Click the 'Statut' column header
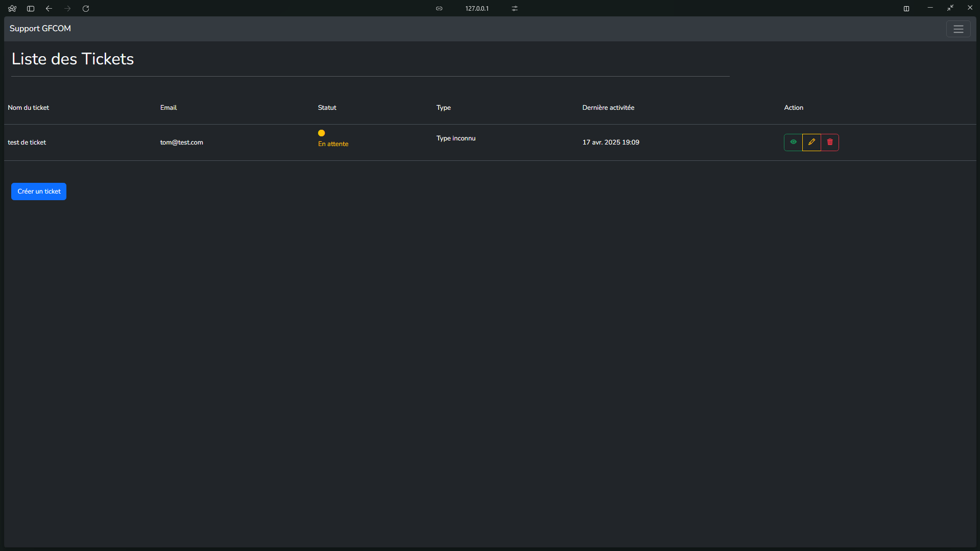Screen dimensions: 980x551 coord(327,108)
